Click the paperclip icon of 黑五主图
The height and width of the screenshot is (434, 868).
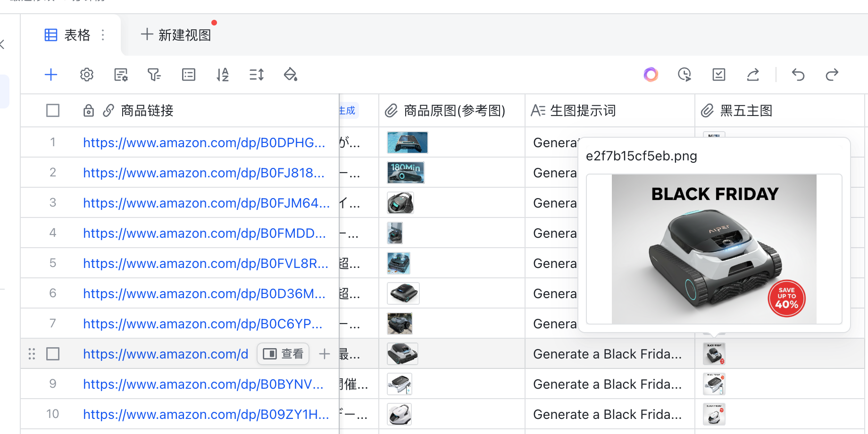(707, 111)
